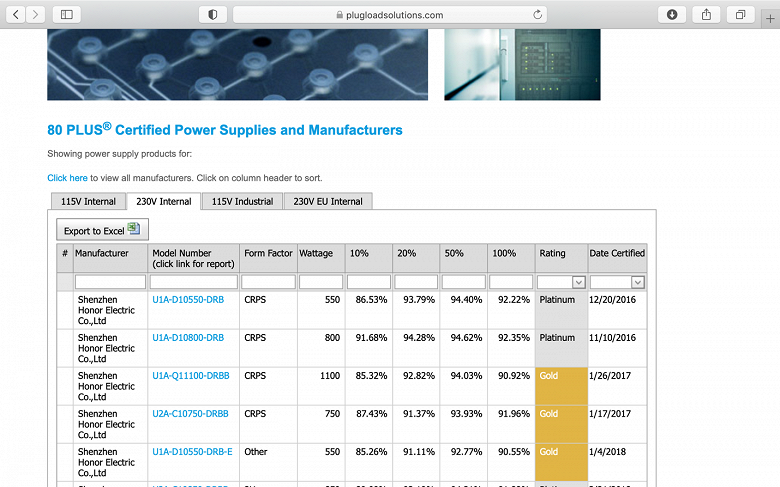This screenshot has width=780, height=487.
Task: Click the 50% filter field
Action: [464, 282]
